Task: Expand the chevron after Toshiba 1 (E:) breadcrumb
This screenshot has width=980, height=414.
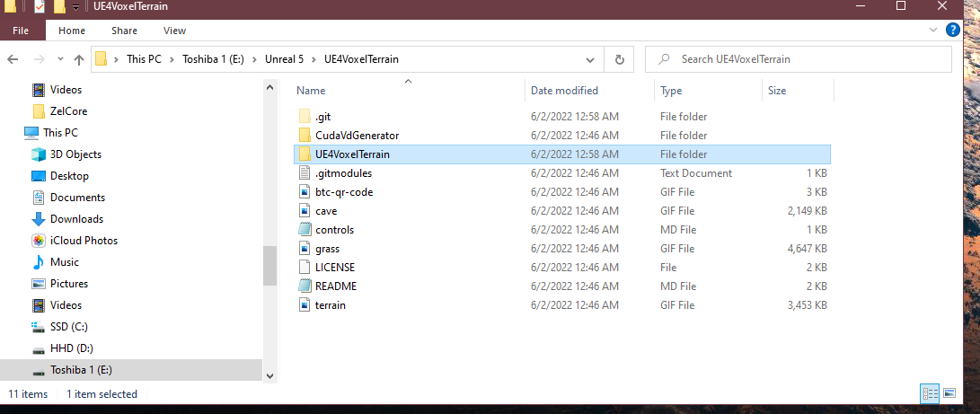Action: 254,59
